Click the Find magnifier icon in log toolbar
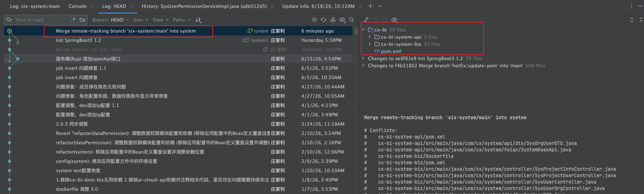Viewport: 644px width, 194px height. pyautogui.click(x=352, y=20)
